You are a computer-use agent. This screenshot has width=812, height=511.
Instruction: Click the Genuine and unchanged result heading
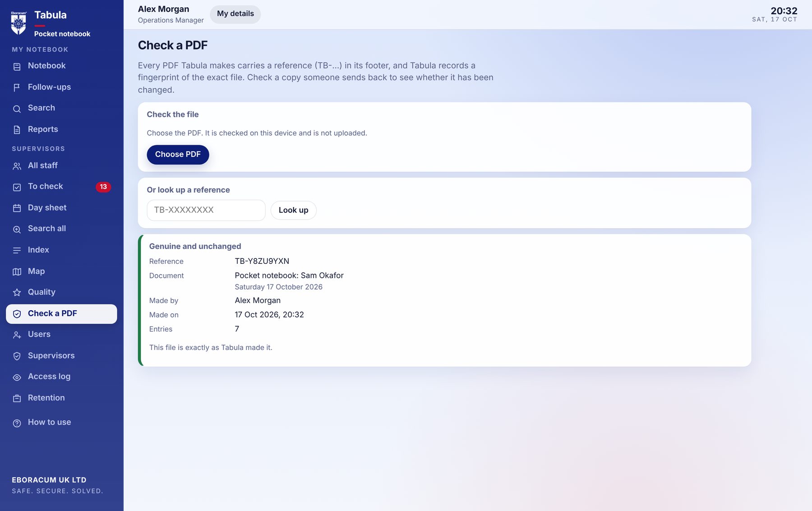195,246
